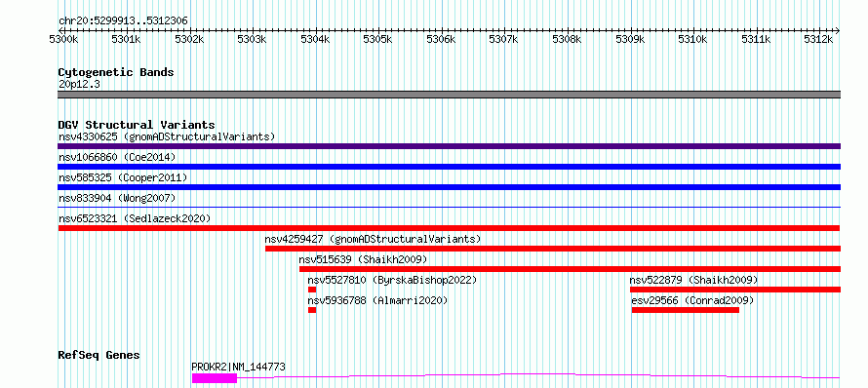Click the 5303k ruler tick label
The image size is (868, 388).
253,39
